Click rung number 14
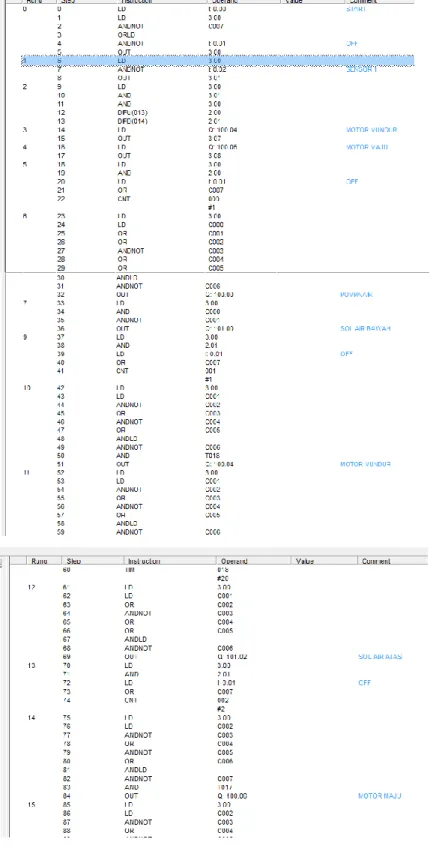 click(32, 717)
